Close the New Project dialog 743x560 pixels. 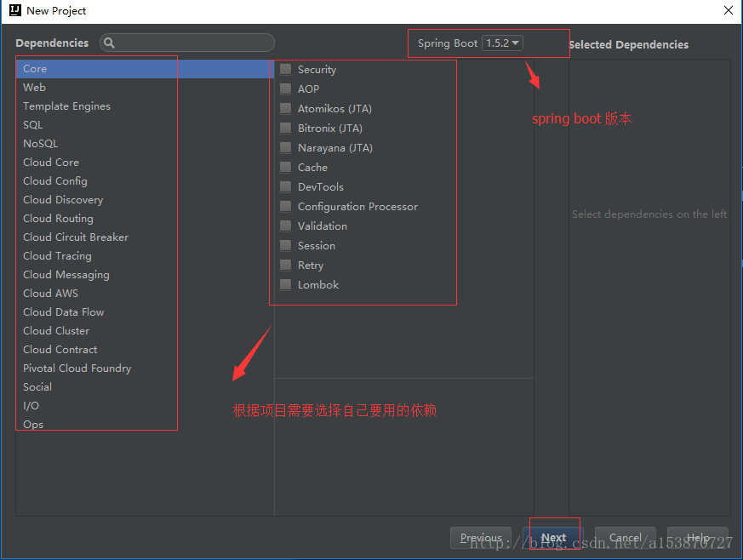coord(729,10)
